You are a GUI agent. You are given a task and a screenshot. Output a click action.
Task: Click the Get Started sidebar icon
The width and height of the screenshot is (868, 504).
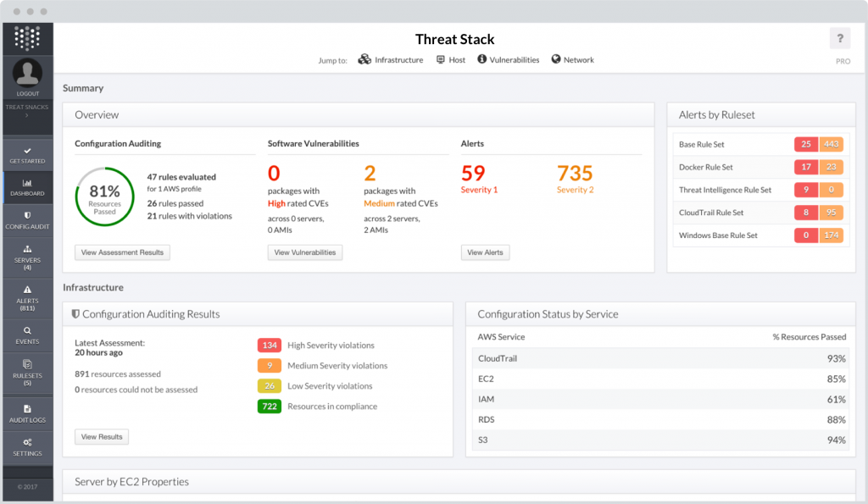tap(27, 154)
